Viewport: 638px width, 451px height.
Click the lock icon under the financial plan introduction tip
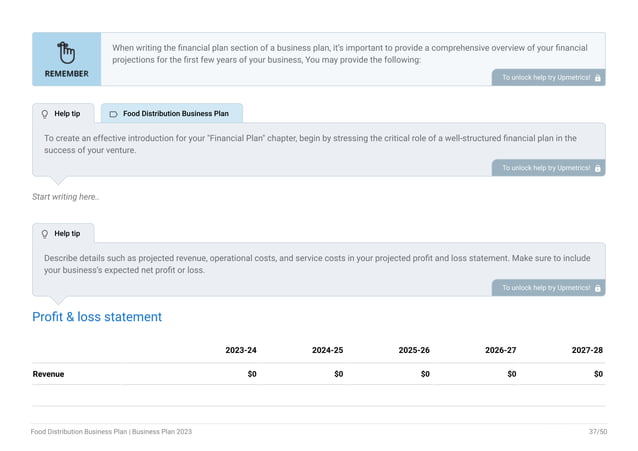[598, 168]
